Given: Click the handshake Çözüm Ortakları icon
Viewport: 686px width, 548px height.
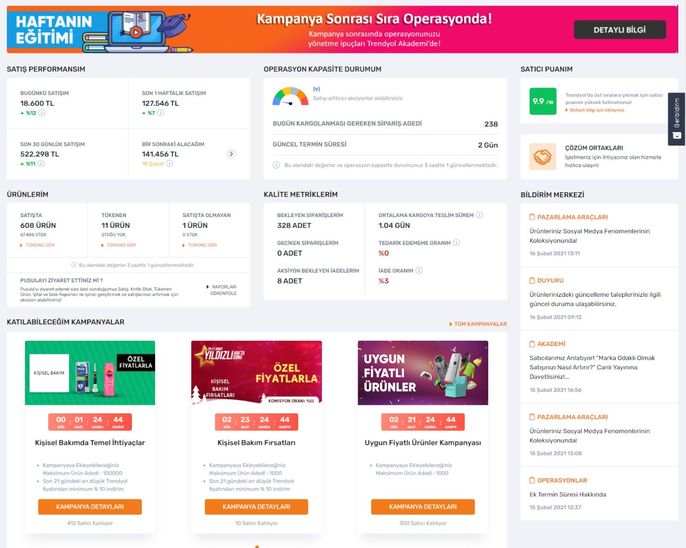Looking at the screenshot, I should pyautogui.click(x=542, y=157).
